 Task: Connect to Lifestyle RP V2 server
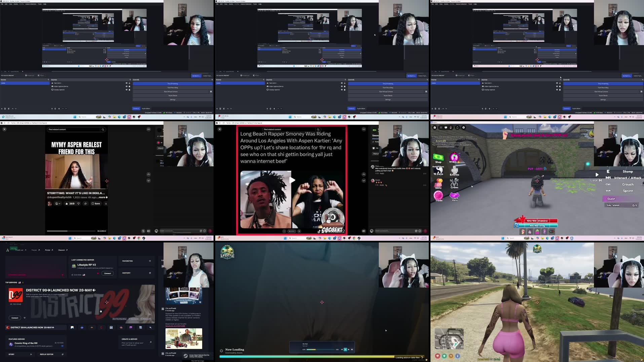pyautogui.click(x=107, y=273)
